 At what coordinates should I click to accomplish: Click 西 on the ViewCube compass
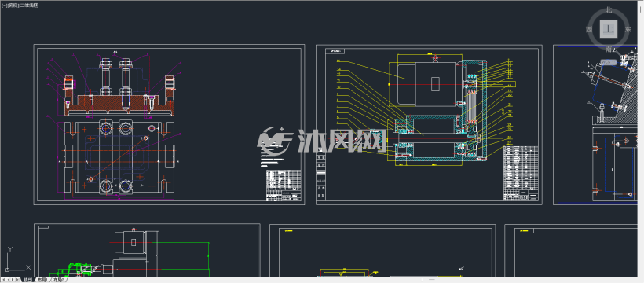click(x=589, y=30)
